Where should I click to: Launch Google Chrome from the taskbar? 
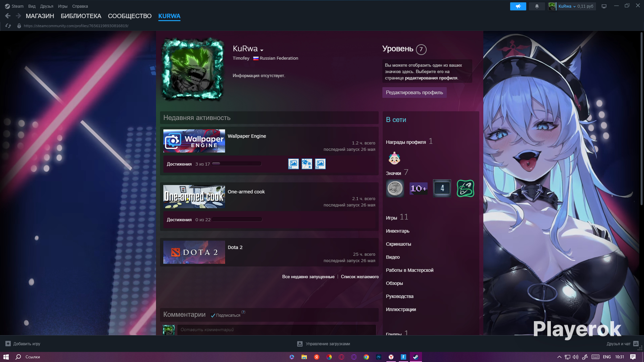(x=366, y=357)
